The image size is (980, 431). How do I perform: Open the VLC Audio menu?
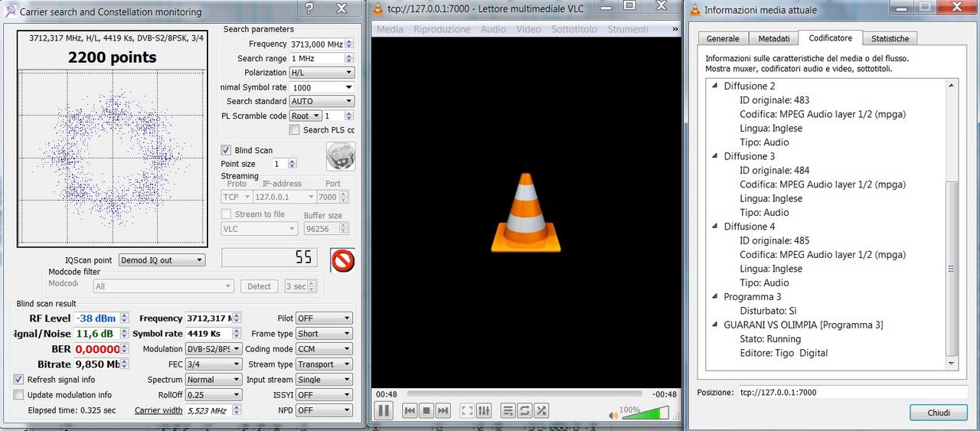click(x=493, y=29)
